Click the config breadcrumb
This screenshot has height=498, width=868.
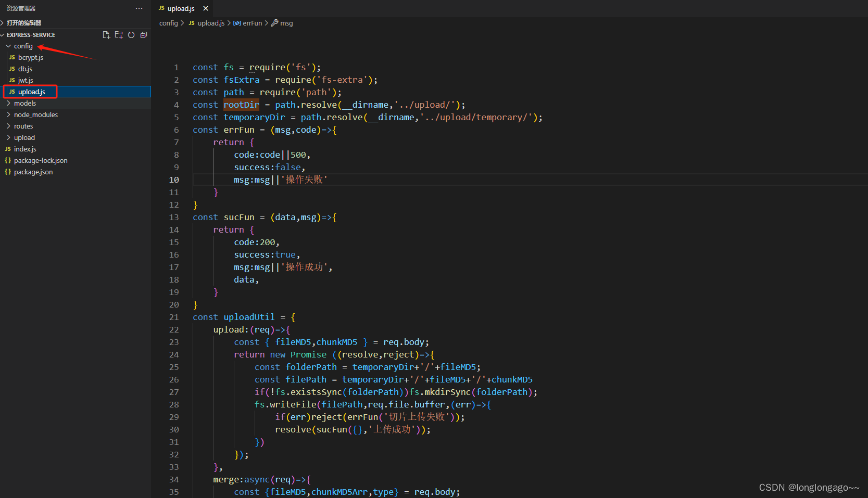[x=168, y=23]
